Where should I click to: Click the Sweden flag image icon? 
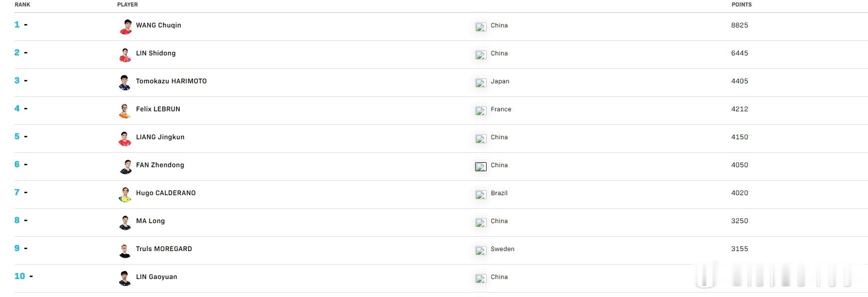click(x=481, y=251)
